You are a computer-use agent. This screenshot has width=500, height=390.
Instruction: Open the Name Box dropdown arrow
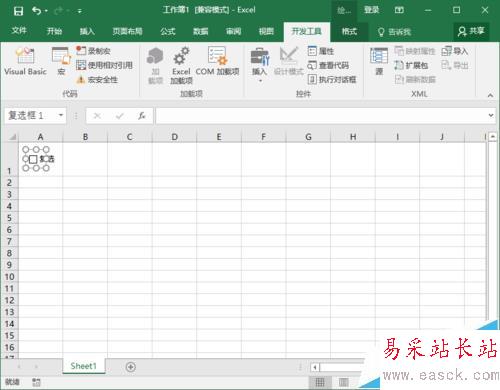61,115
